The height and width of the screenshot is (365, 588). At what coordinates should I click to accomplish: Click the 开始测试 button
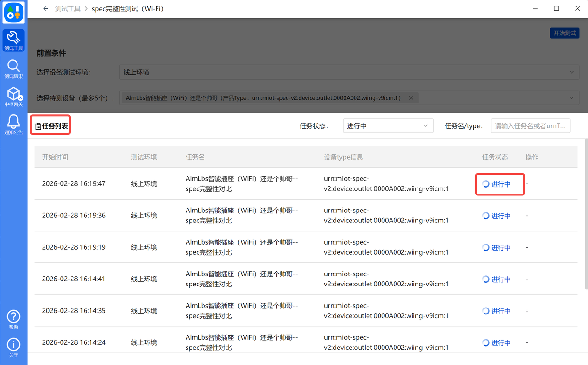(565, 33)
